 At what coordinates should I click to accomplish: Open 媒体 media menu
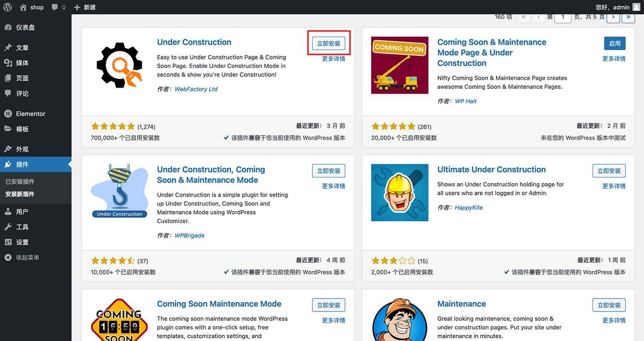click(x=36, y=63)
